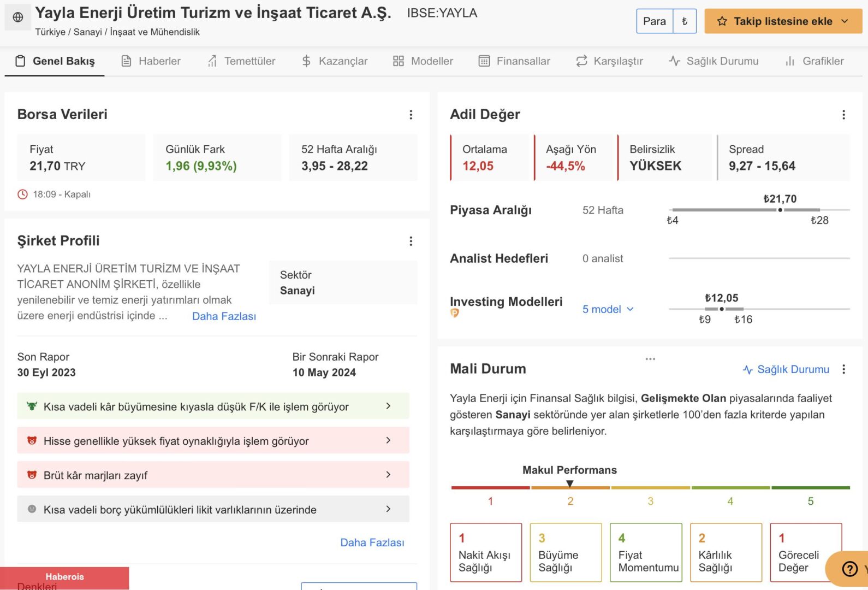Expand low F/K insight row chevron
This screenshot has height=590, width=868.
[x=388, y=406]
